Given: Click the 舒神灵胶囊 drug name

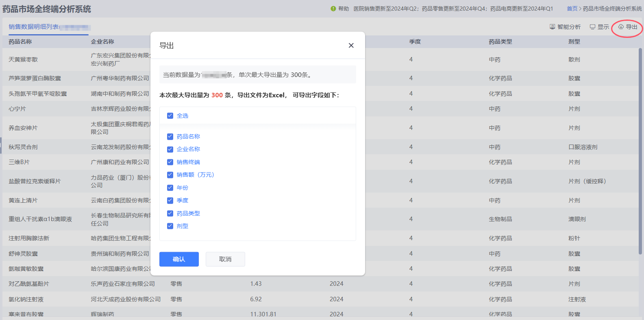Looking at the screenshot, I should click(x=23, y=254).
